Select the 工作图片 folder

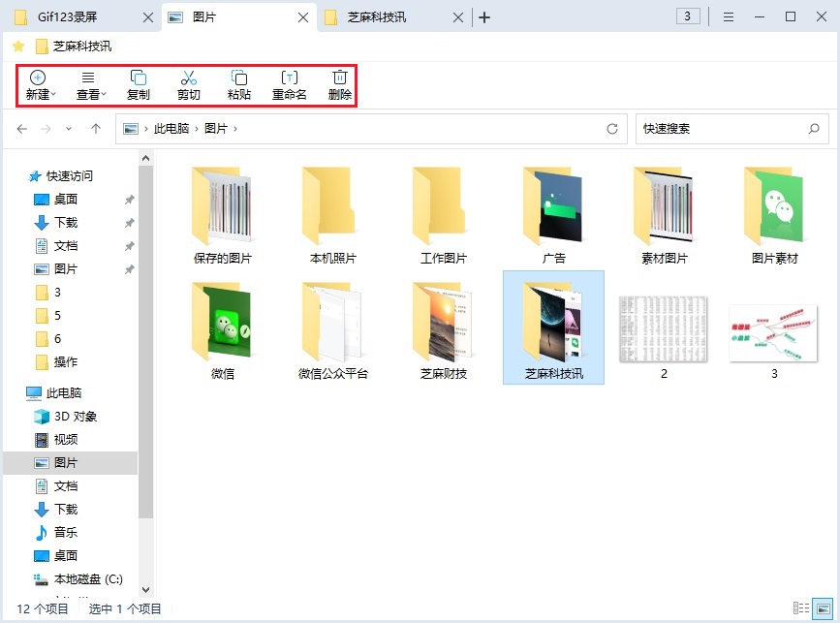coord(444,215)
